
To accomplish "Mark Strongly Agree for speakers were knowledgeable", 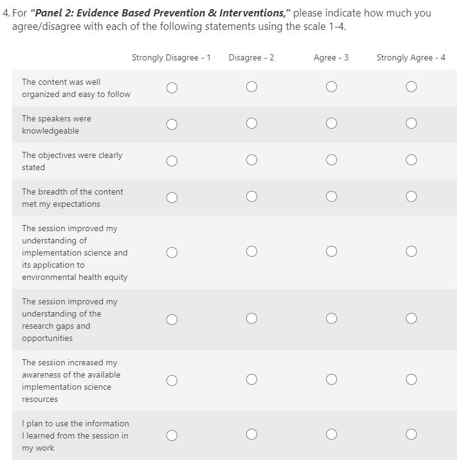I will coord(411,124).
